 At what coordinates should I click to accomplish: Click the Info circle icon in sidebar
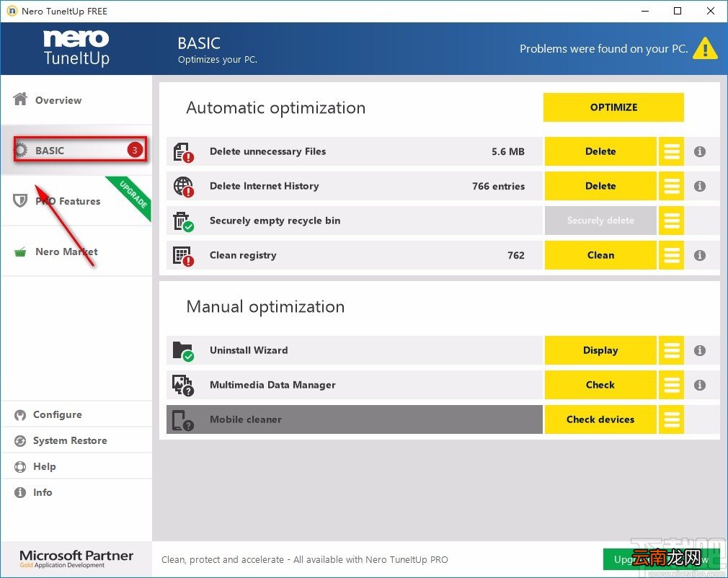coord(20,492)
